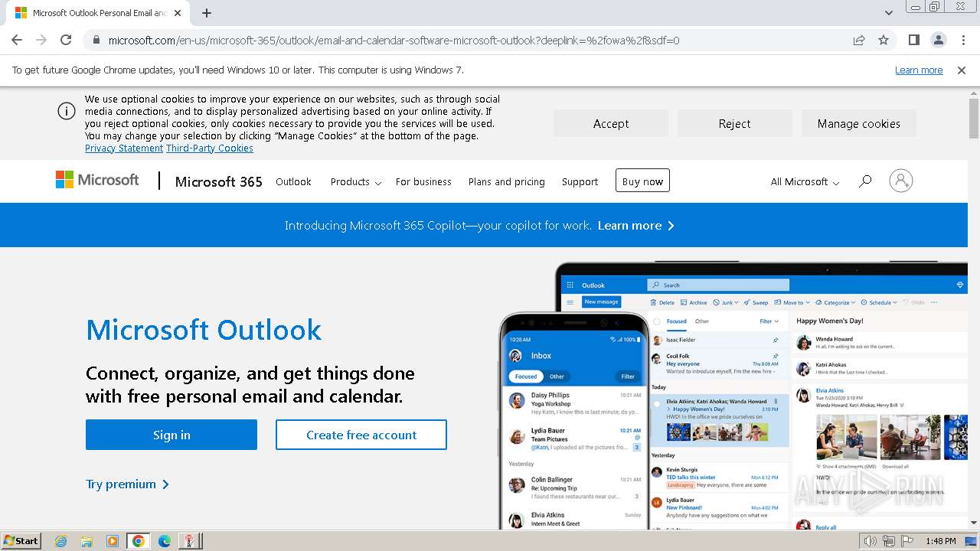Open the Windows Start menu

point(21,540)
